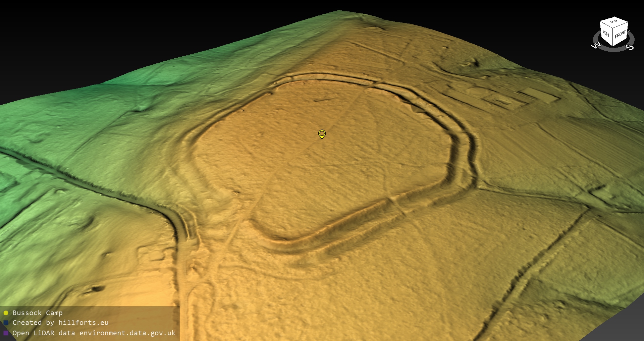Image resolution: width=644 pixels, height=341 pixels.
Task: Click the blue square beside Created by
Action: coord(6,323)
